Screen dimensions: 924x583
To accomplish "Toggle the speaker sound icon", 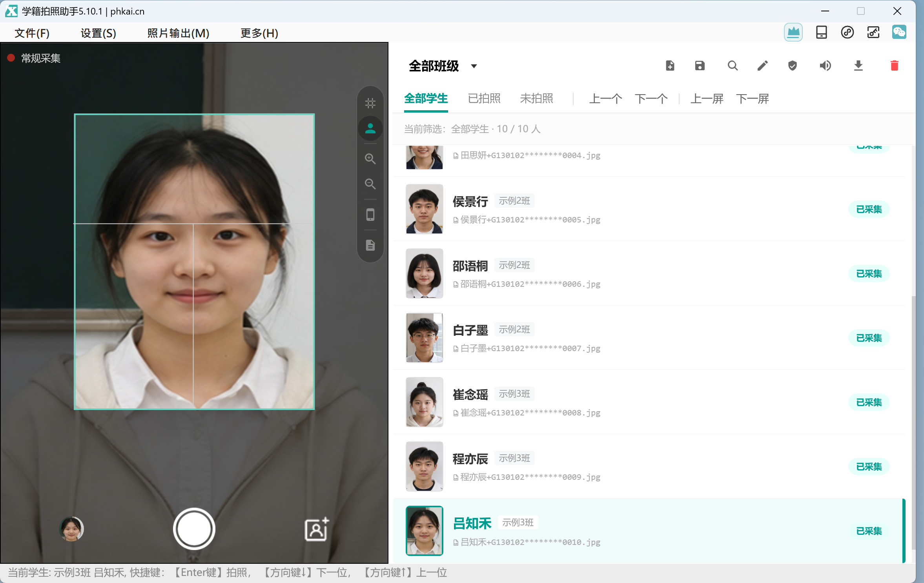I will point(825,66).
